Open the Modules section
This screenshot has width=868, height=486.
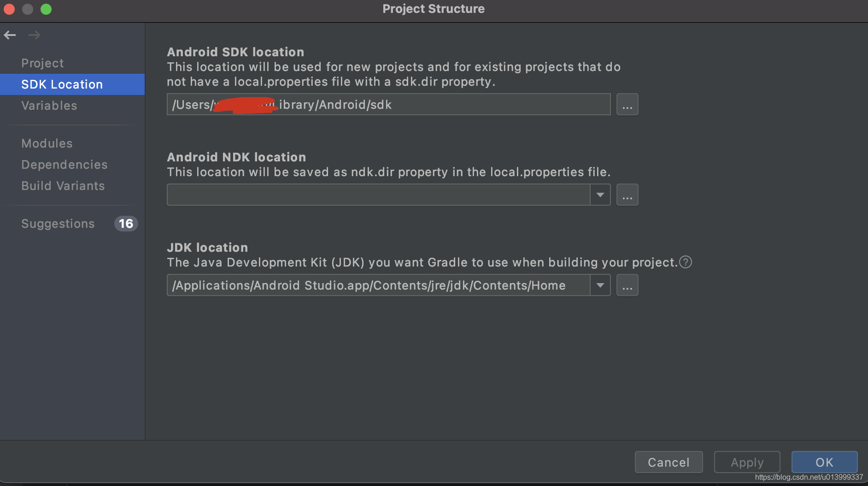[x=47, y=143]
